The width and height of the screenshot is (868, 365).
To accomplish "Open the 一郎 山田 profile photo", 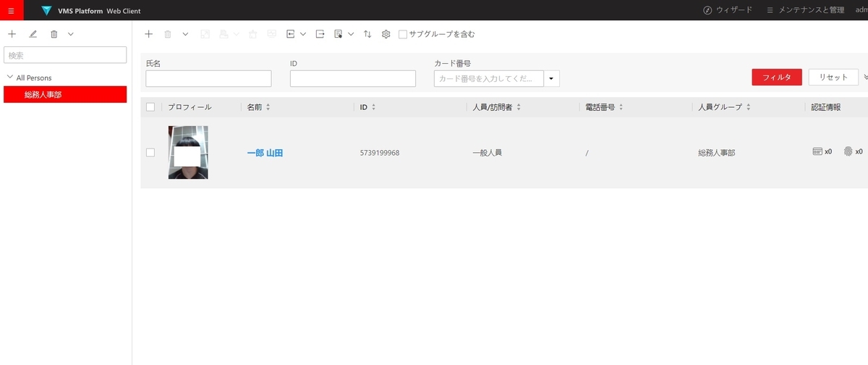I will [x=188, y=153].
